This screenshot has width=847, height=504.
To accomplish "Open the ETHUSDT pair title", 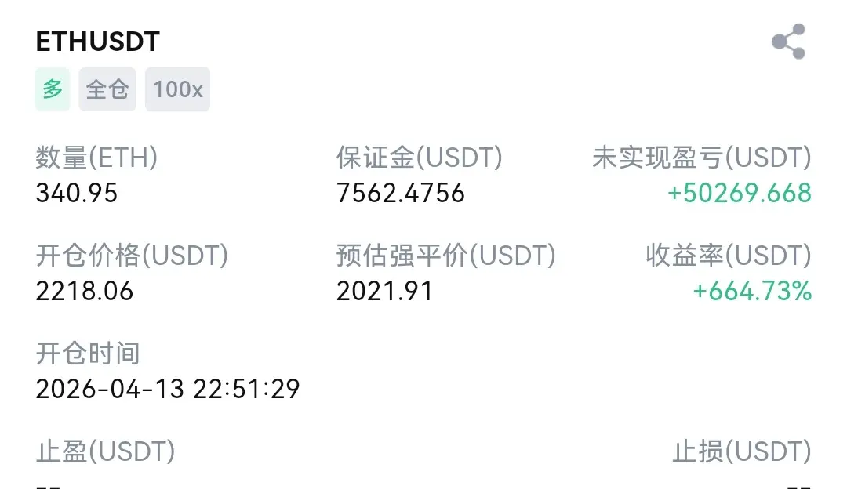I will click(98, 42).
